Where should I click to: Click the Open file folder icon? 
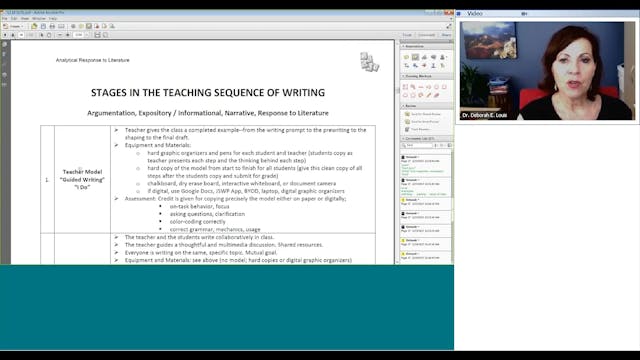(x=34, y=26)
